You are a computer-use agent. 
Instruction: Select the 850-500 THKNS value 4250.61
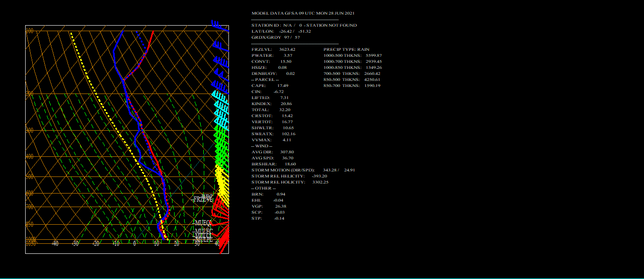click(372, 79)
